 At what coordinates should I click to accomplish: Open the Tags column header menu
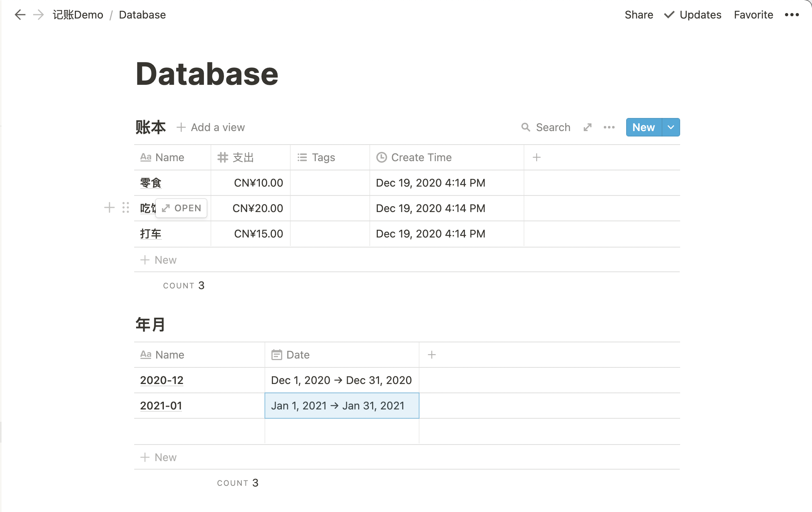(323, 157)
